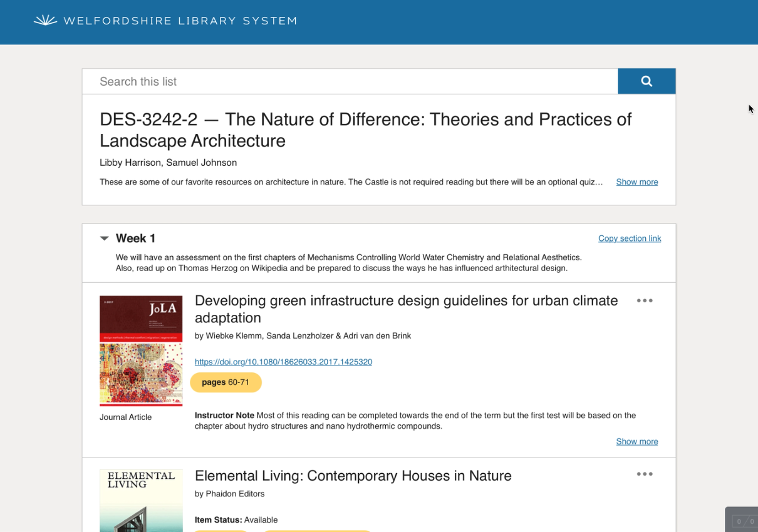Click the JoLA journal cover thumbnail
This screenshot has height=532, width=758.
[141, 350]
